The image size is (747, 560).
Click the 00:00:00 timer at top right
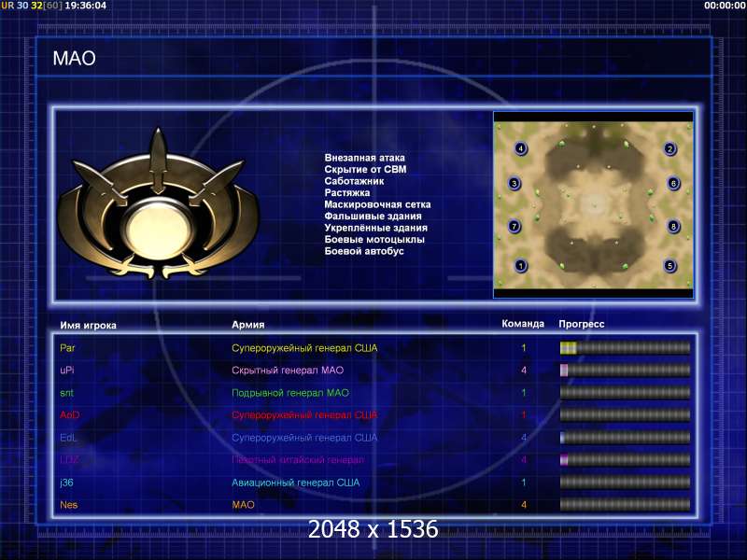pyautogui.click(x=725, y=6)
